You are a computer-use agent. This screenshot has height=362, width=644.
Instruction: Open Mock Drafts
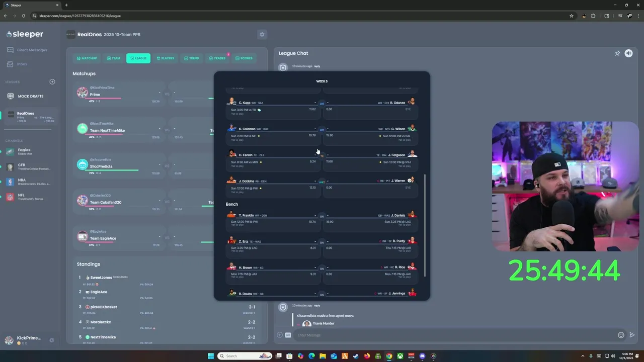[25, 96]
